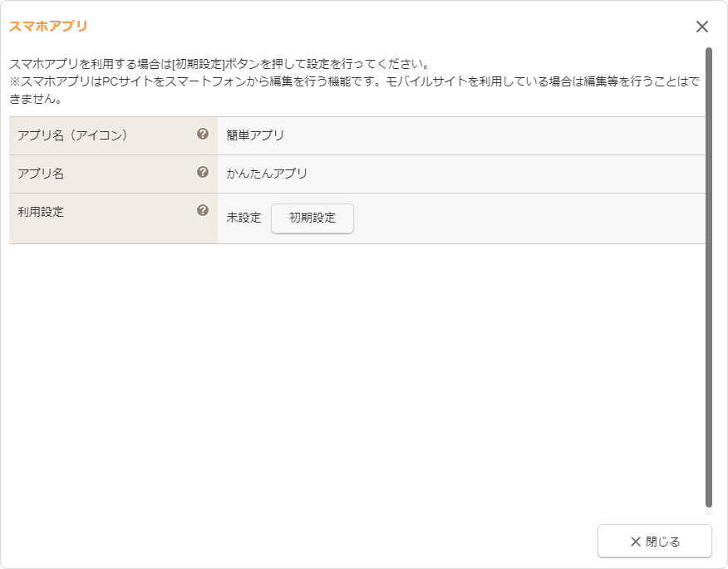The image size is (728, 569).
Task: Click the vertical scrollbar thumb of the dialog
Action: click(709, 277)
